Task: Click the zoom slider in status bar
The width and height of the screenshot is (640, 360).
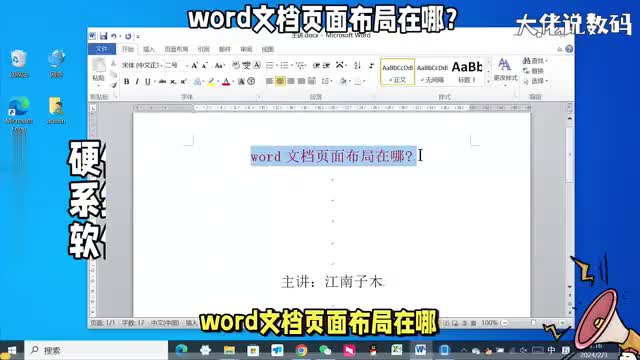Action: tap(533, 323)
